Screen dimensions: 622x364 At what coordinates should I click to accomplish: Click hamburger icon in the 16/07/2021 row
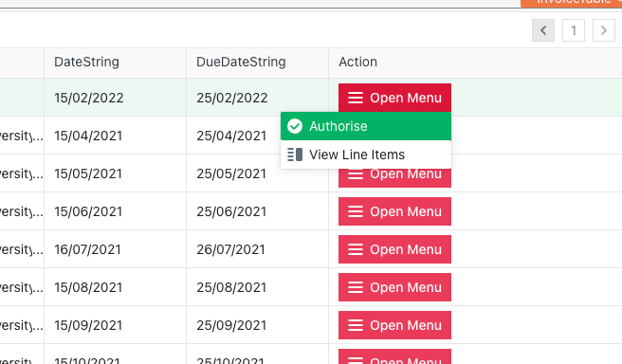click(x=356, y=249)
